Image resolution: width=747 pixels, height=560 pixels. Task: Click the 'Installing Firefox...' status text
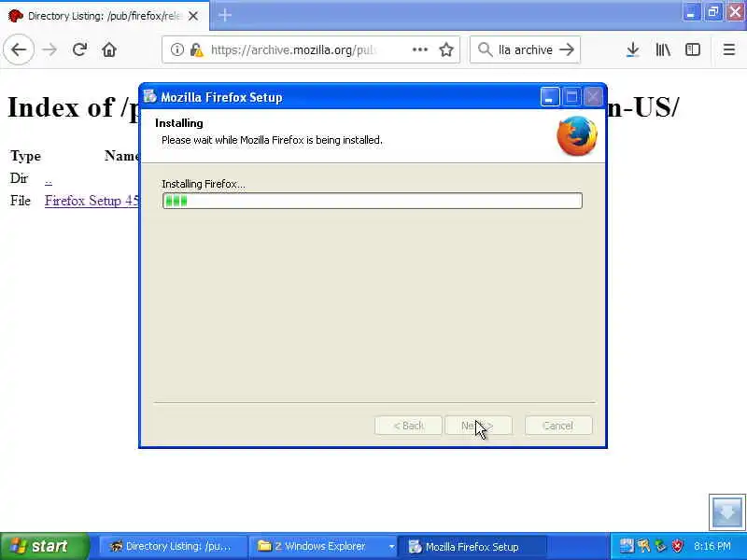pos(204,184)
